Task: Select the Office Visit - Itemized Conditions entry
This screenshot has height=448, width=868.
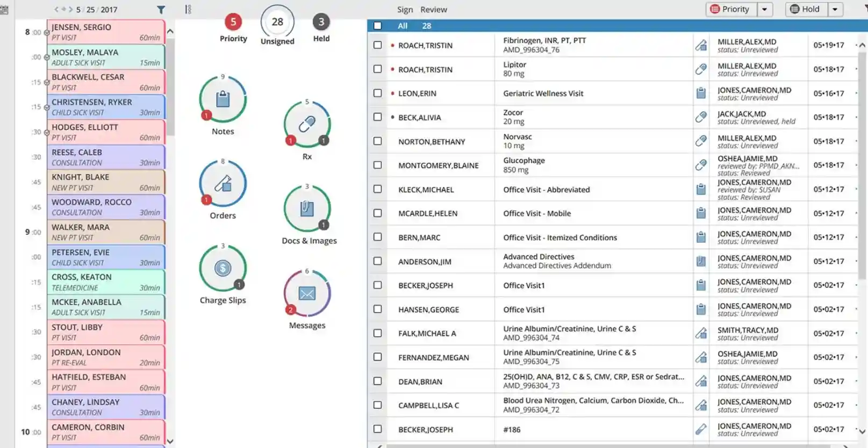Action: [x=560, y=237]
